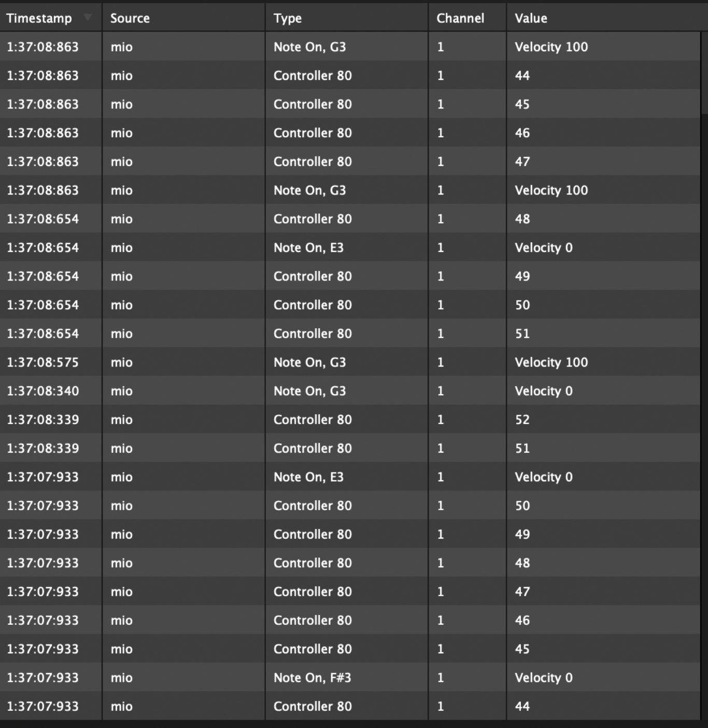Select Controller 80 value 48 at 1:37:08:654

312,219
